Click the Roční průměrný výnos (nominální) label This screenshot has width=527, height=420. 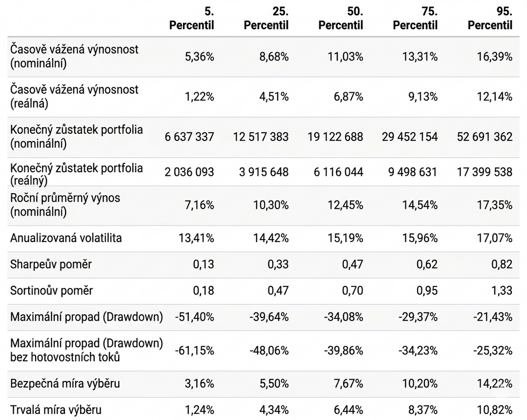65,205
